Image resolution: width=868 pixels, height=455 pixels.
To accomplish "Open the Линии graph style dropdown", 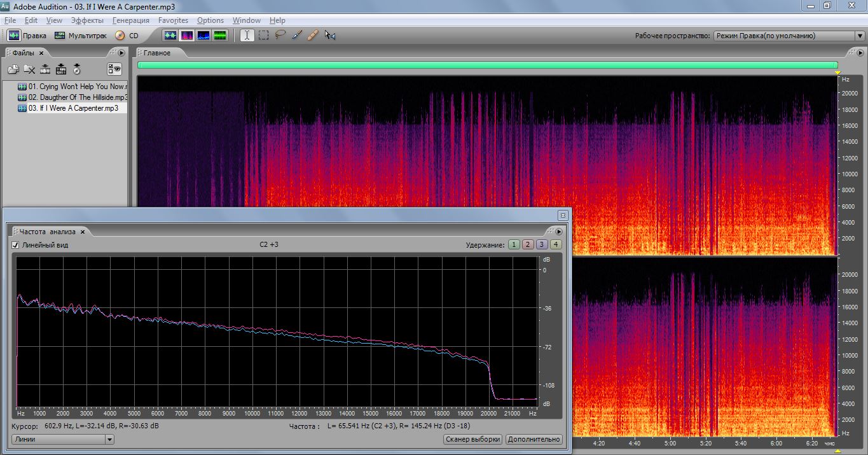I will pyautogui.click(x=62, y=439).
